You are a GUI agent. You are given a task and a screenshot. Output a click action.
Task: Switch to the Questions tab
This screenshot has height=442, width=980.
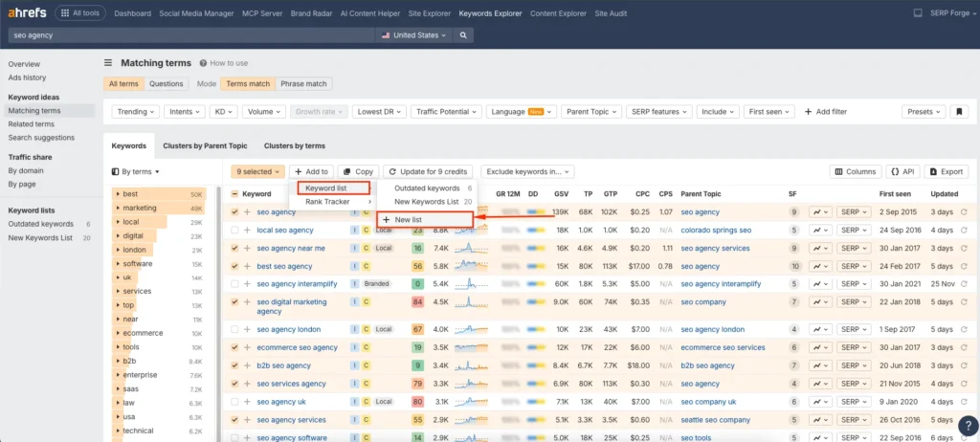(167, 84)
